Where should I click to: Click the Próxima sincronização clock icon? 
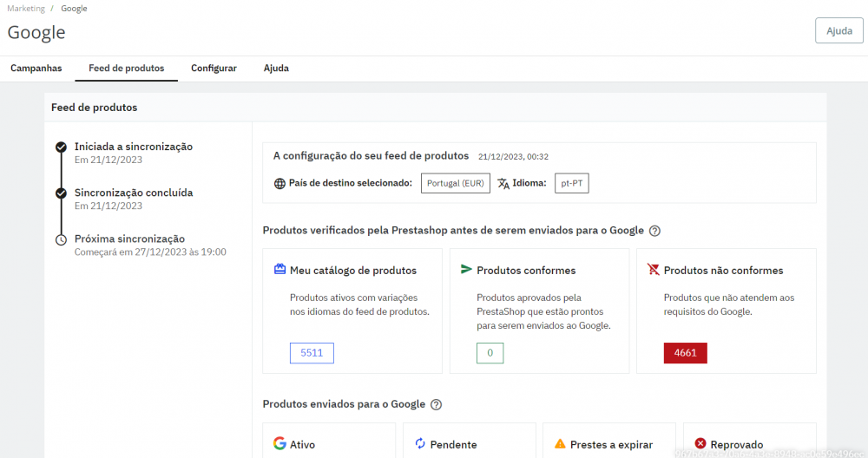point(61,239)
